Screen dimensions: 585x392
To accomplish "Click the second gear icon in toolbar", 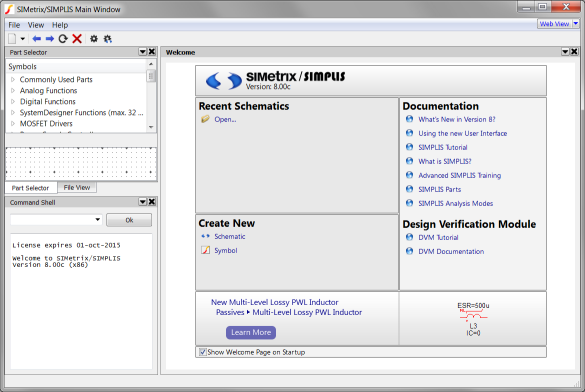I will pos(108,39).
